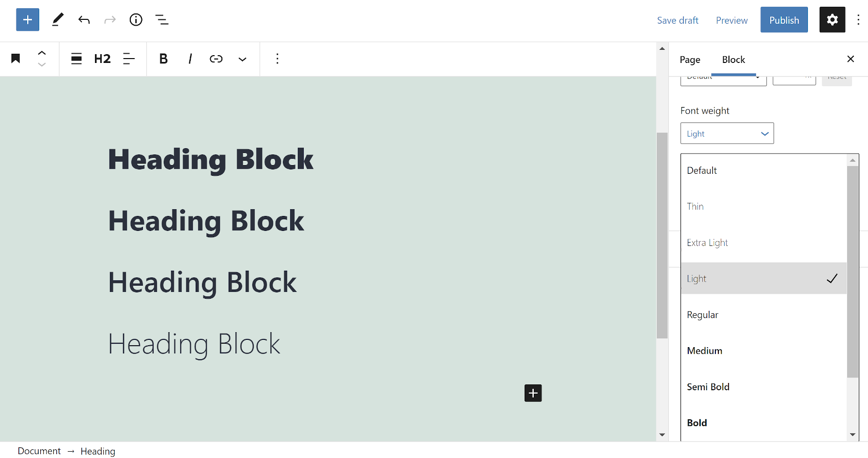Open more block options from the toolbar
The width and height of the screenshot is (868, 458).
[x=278, y=59]
